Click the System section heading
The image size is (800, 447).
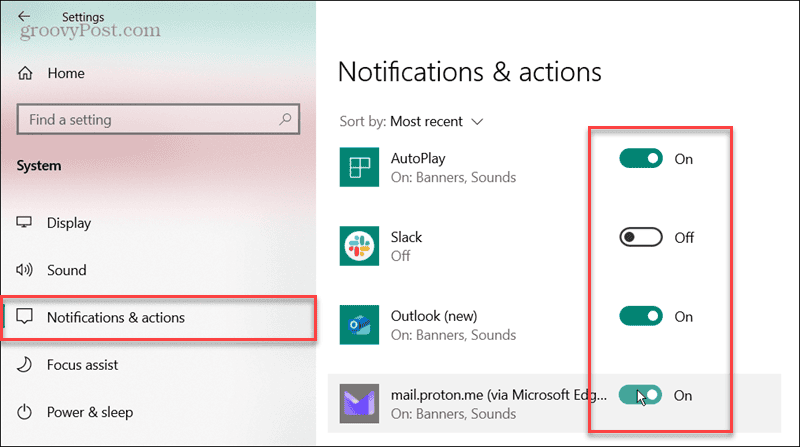[39, 165]
